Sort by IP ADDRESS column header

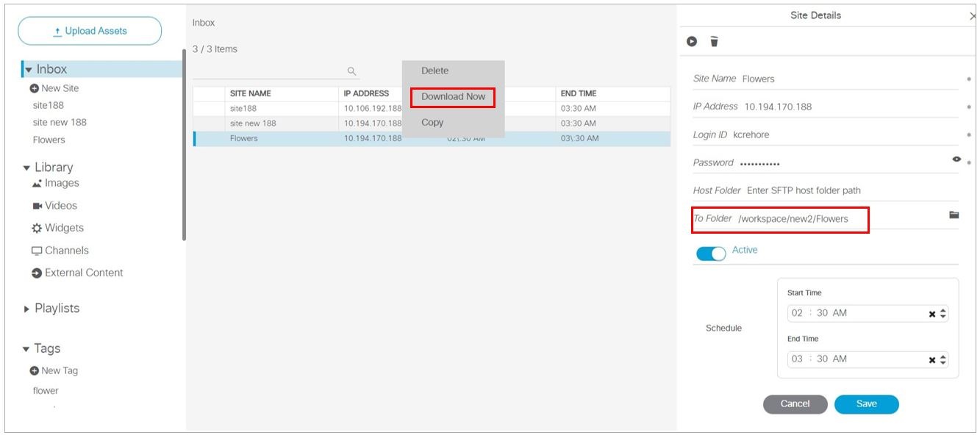366,94
